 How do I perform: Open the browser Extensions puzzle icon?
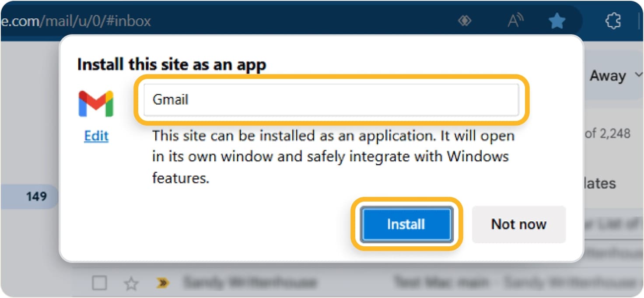tap(613, 21)
